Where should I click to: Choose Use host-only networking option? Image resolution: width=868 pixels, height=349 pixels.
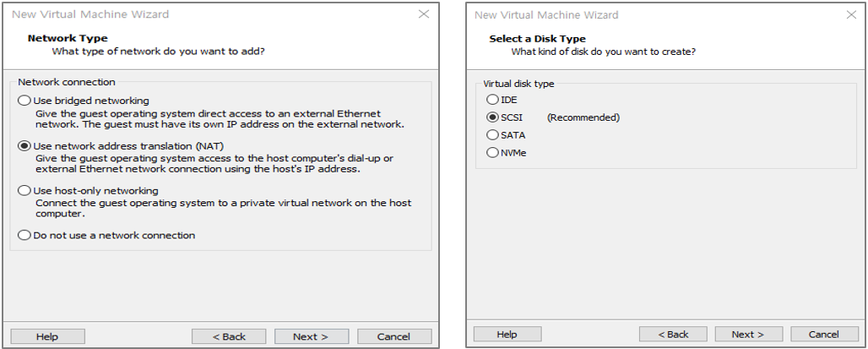click(24, 191)
